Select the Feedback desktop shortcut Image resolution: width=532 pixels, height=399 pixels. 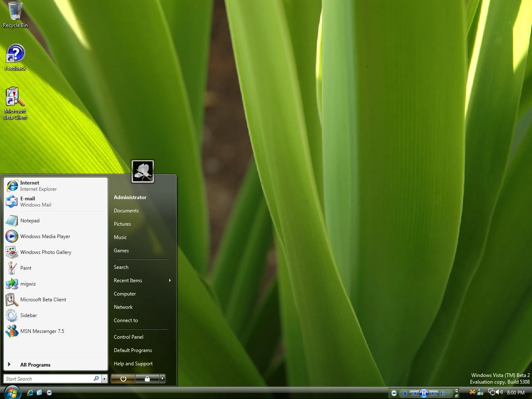coord(15,57)
